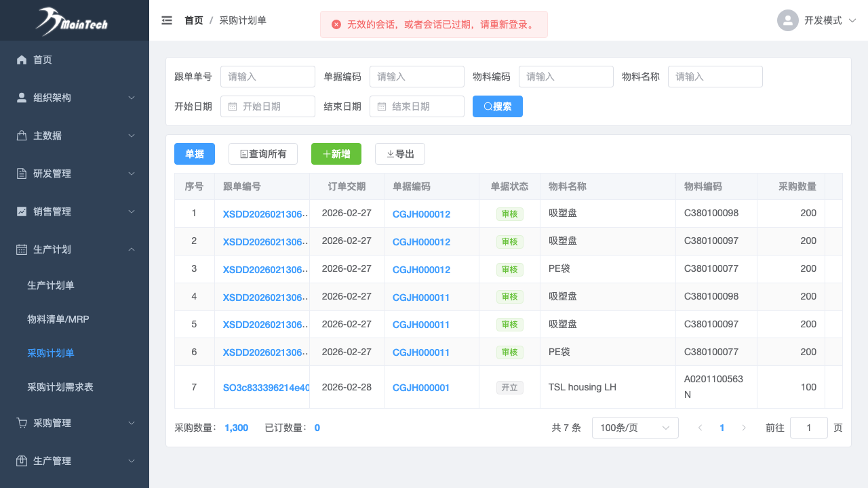Click the home icon in the sidebar
868x488 pixels.
click(22, 60)
